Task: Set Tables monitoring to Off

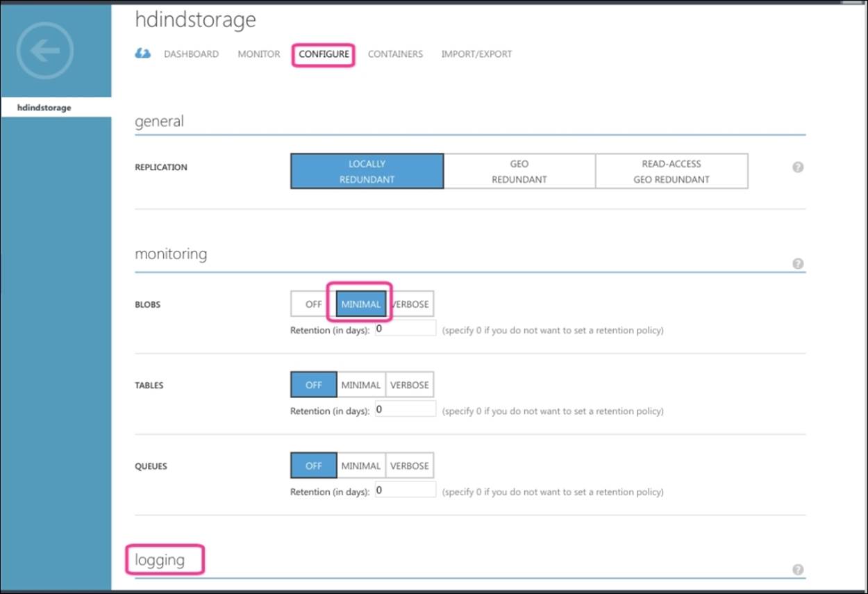Action: (x=314, y=385)
